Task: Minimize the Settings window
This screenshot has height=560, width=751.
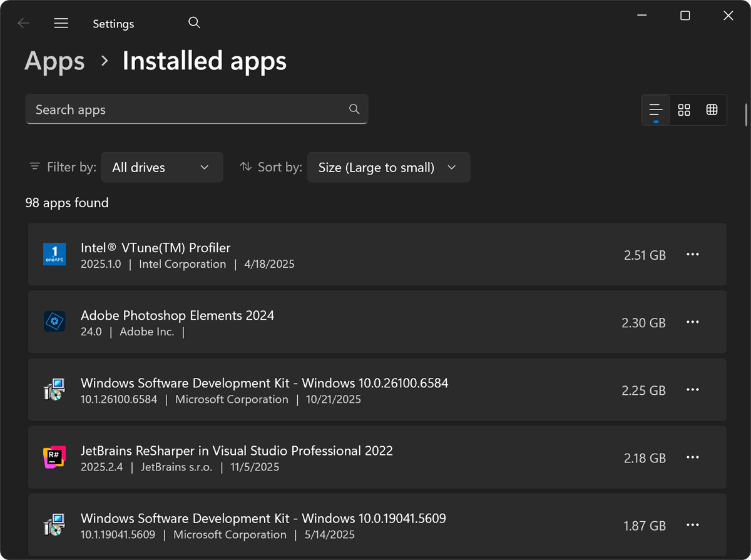Action: (642, 16)
